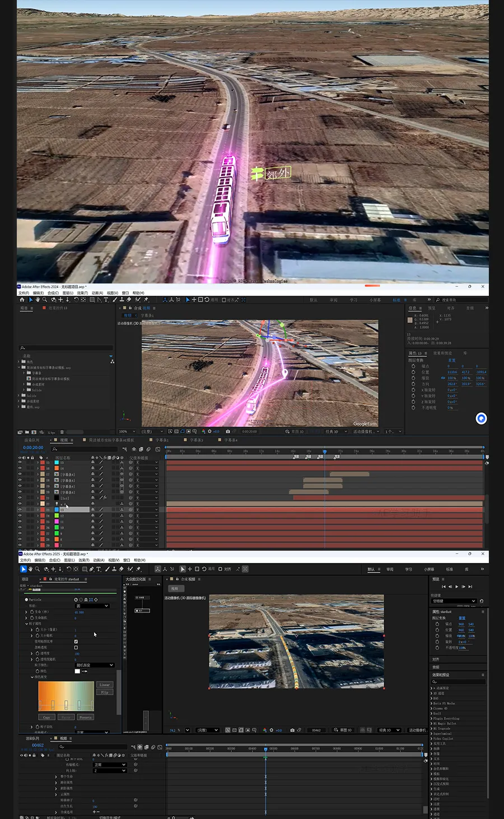Enable motion blur switch in AE 2024 timeline

click(x=148, y=449)
